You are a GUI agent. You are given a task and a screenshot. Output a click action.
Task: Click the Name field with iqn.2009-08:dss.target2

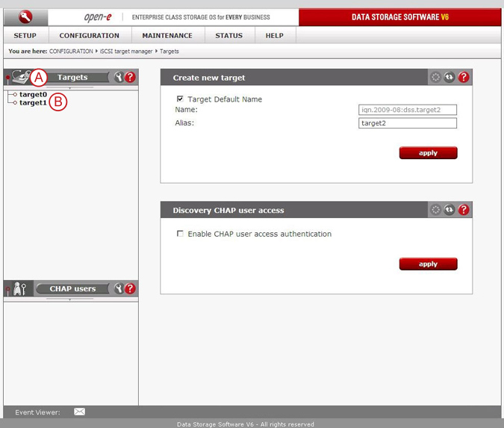click(407, 110)
